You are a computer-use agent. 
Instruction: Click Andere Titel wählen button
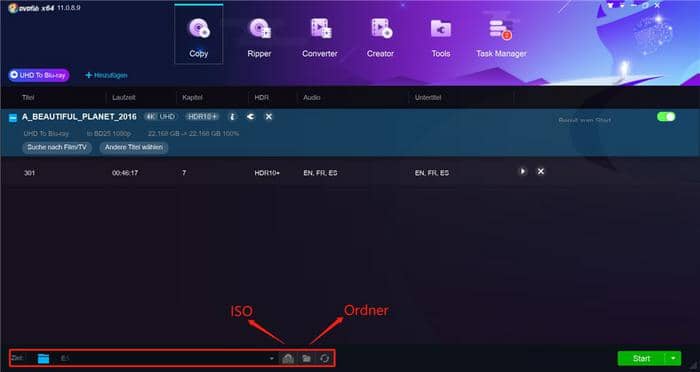click(x=134, y=147)
